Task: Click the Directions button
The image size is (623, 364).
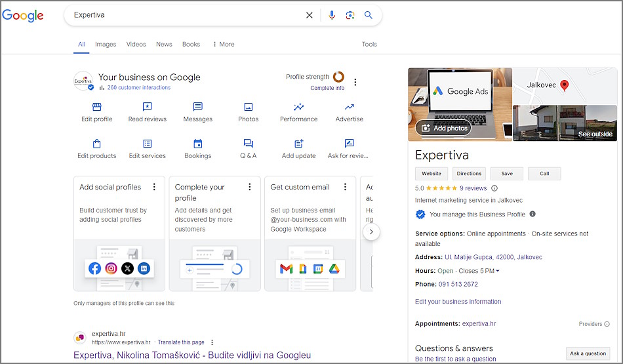Action: tap(469, 174)
